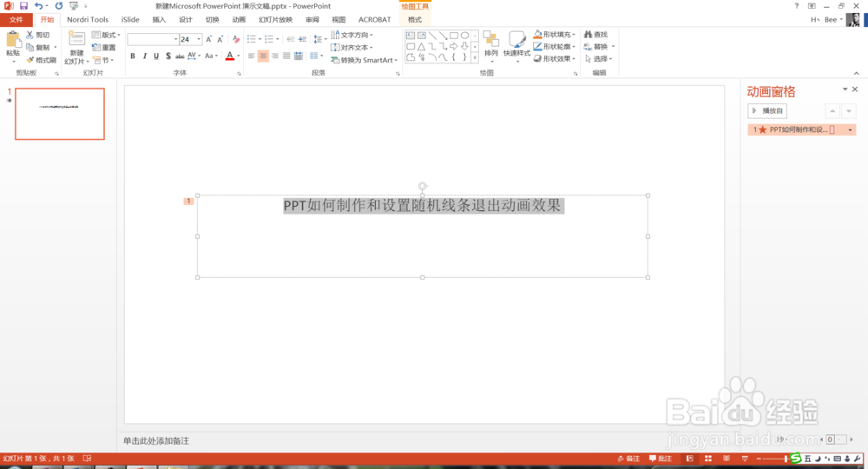868x469 pixels.
Task: Click zoom out minus on slider
Action: coord(759,459)
